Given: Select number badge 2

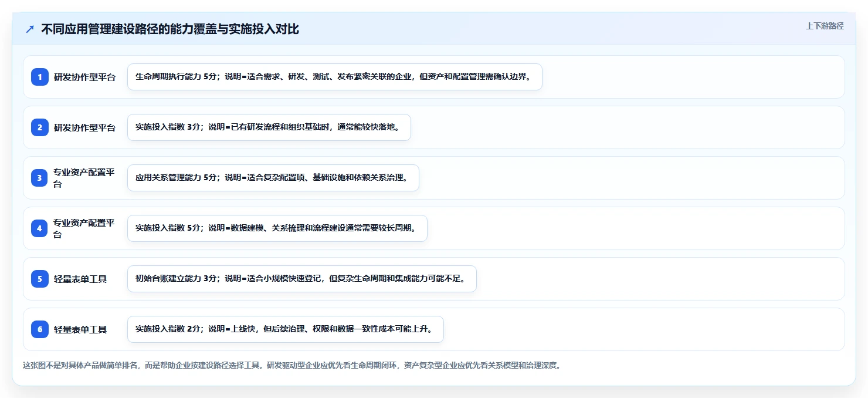Looking at the screenshot, I should click(40, 127).
